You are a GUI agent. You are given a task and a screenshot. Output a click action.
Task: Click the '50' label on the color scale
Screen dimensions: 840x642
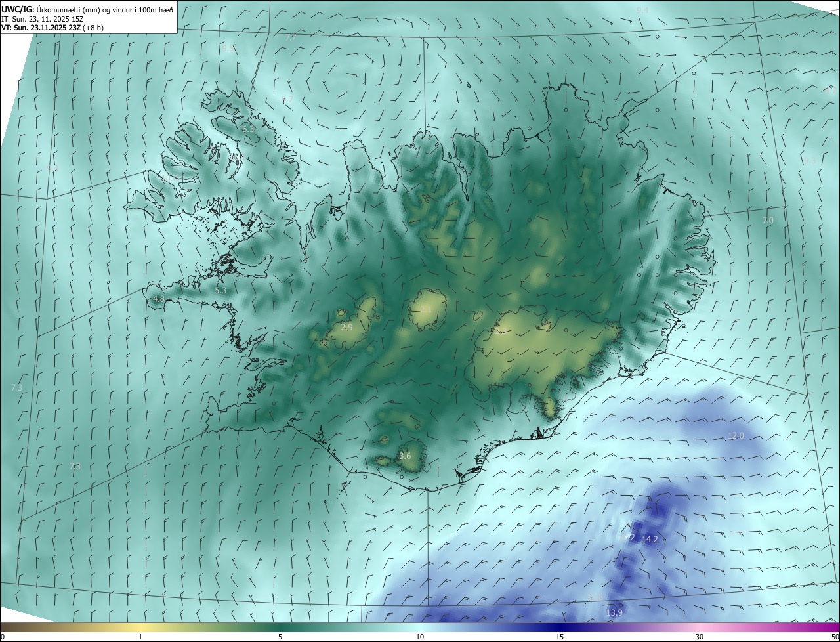[x=835, y=637]
